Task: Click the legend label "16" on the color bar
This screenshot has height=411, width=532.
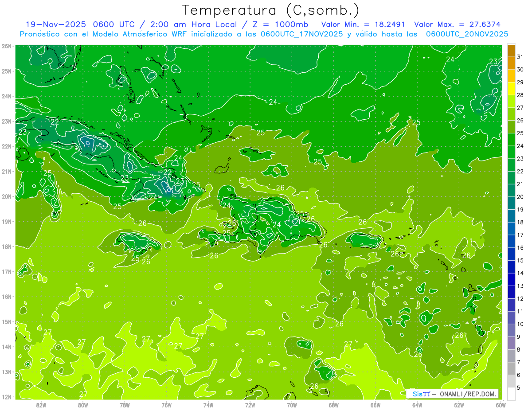Action: tap(520, 247)
